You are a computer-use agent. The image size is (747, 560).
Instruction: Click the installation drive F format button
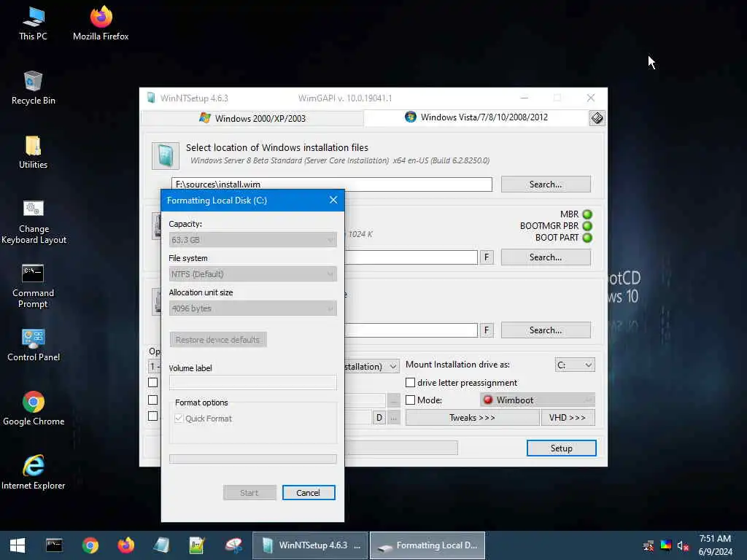487,330
